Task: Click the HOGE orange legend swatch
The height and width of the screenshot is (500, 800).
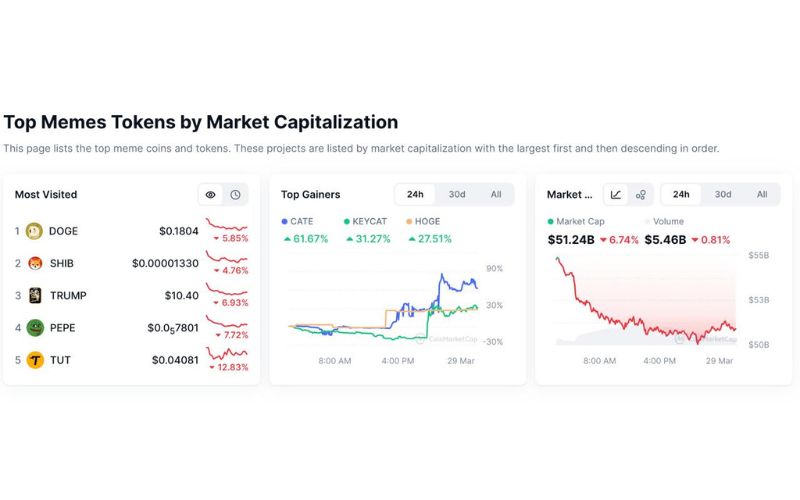Action: 409,221
